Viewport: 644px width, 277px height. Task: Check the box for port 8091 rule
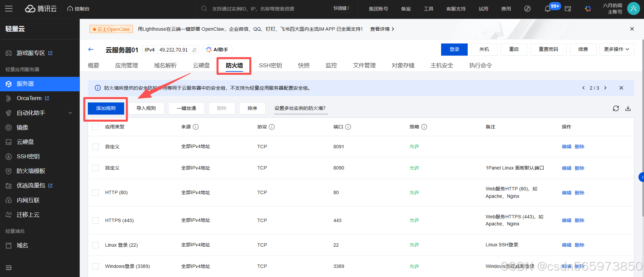(x=96, y=147)
